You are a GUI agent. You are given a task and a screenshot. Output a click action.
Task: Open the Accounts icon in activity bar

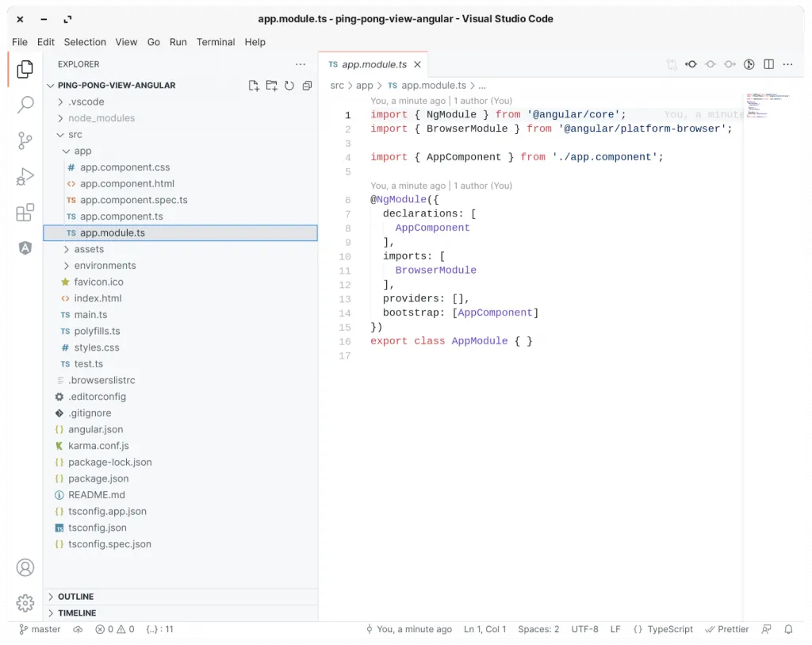(x=25, y=568)
